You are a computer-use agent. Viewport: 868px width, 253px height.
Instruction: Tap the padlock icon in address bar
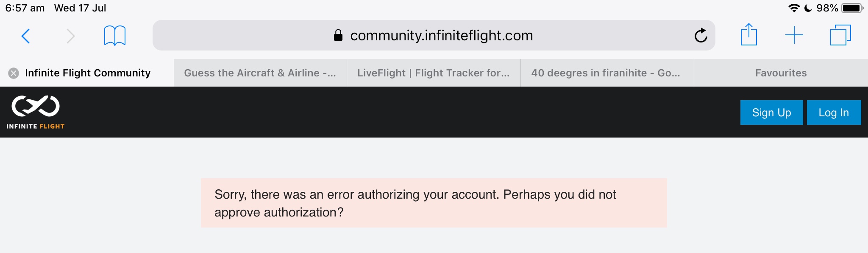tap(338, 36)
